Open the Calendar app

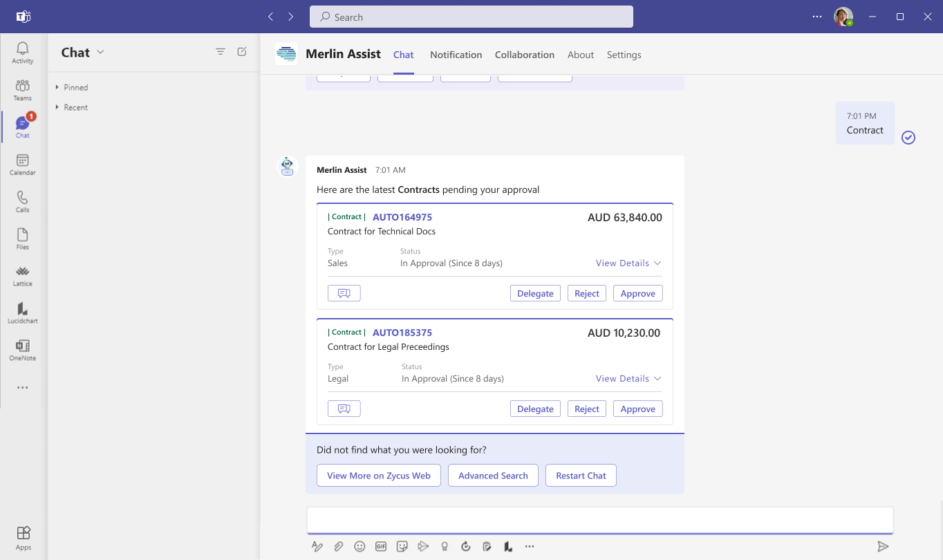23,165
